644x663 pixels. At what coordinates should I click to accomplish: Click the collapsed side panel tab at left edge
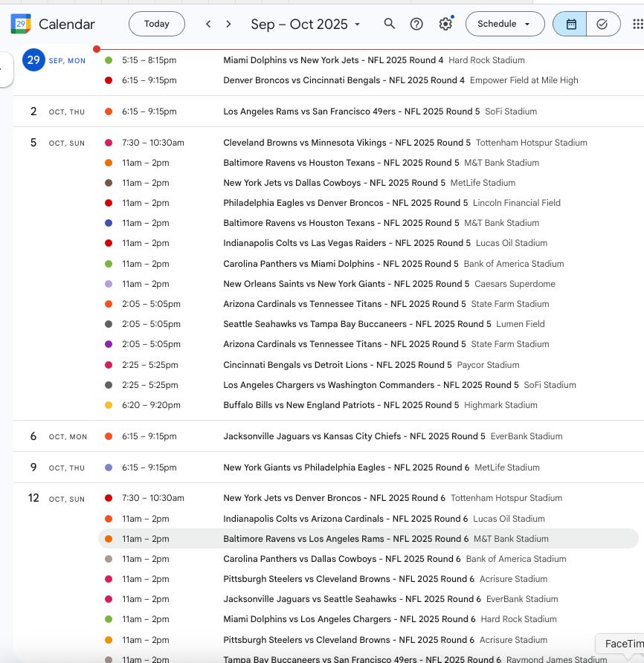(6, 69)
